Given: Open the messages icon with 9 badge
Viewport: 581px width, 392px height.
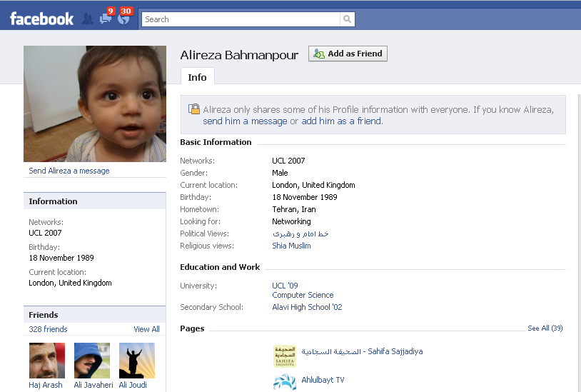Looking at the screenshot, I should pyautogui.click(x=106, y=19).
